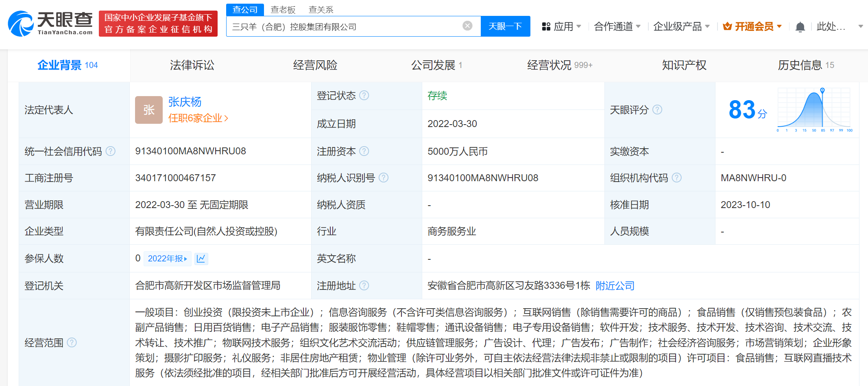The height and width of the screenshot is (386, 868).
Task: Click the question mark beside 注册地址
Action: coord(365,285)
